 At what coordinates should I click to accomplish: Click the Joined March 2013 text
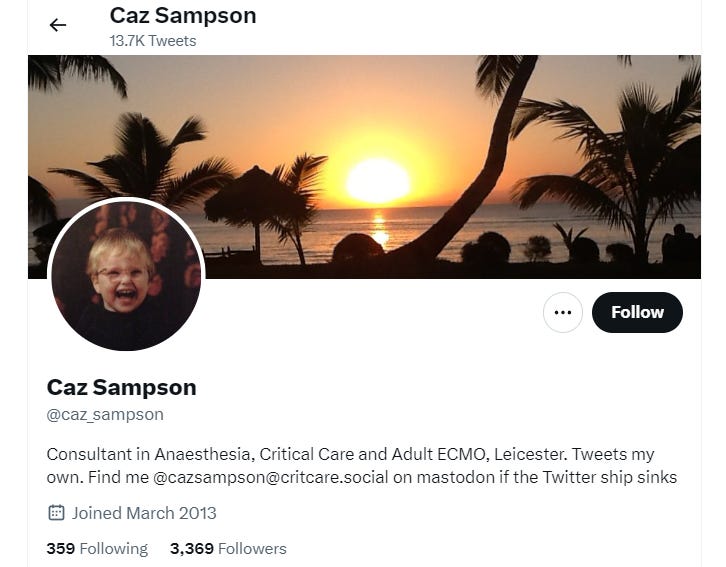tap(144, 513)
